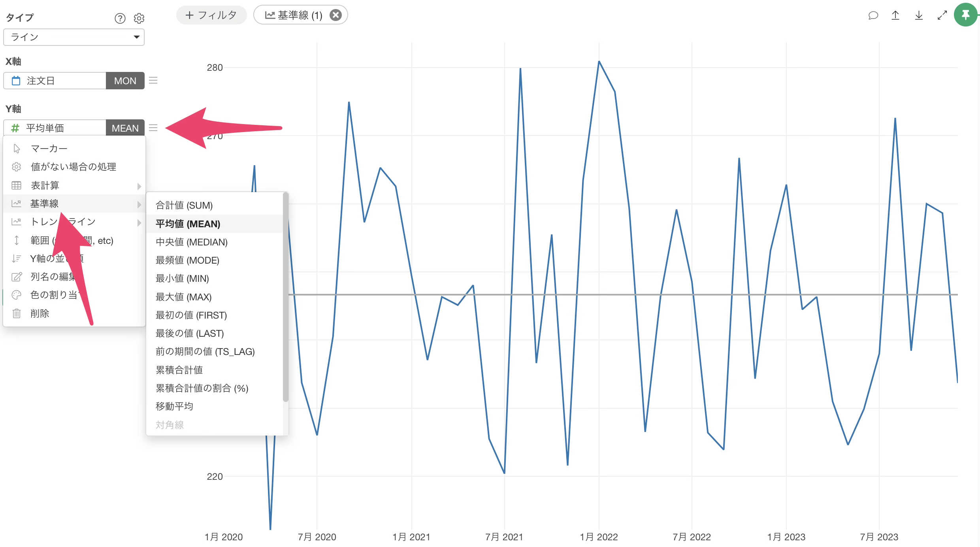Click the comment speech bubble icon
The height and width of the screenshot is (547, 980).
click(x=873, y=15)
